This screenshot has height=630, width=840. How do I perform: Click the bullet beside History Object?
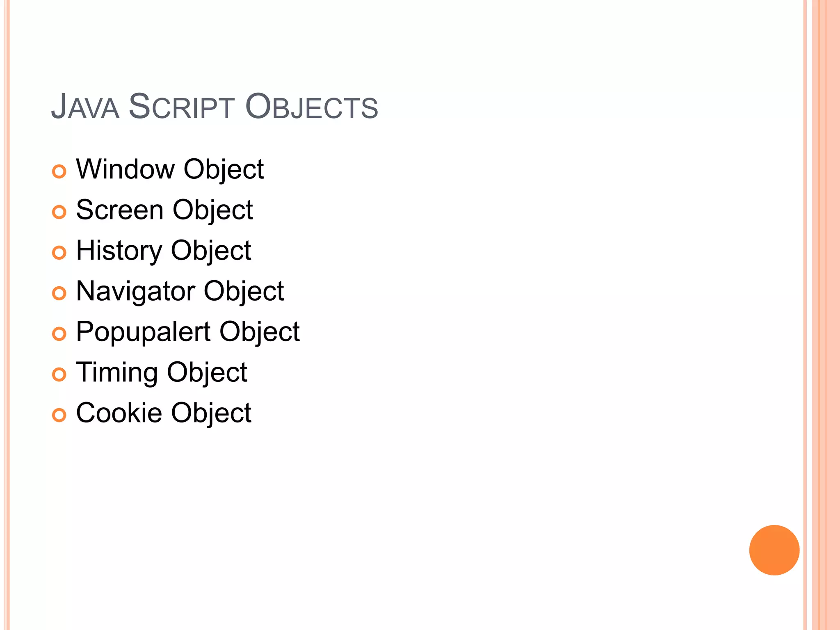coord(59,253)
